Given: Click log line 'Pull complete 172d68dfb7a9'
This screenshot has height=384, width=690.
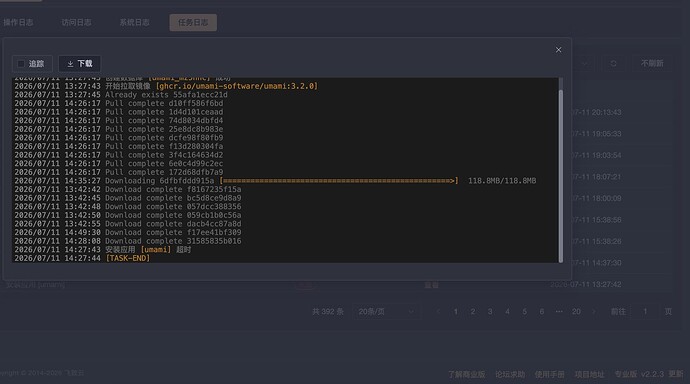Looking at the screenshot, I should point(164,172).
